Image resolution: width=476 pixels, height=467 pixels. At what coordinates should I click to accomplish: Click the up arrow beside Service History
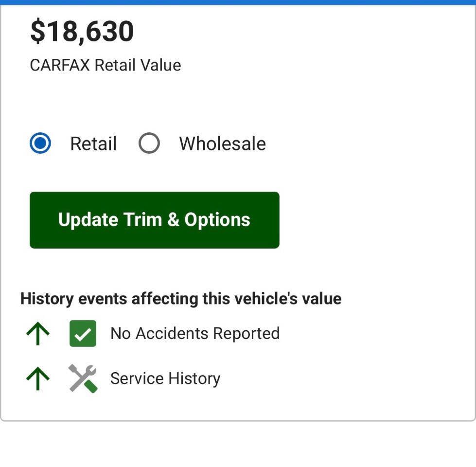coord(38,378)
